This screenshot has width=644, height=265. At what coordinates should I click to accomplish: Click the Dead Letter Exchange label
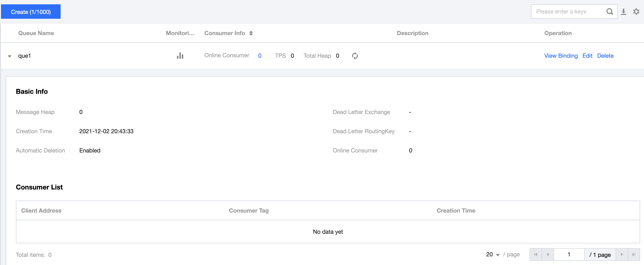click(x=361, y=112)
